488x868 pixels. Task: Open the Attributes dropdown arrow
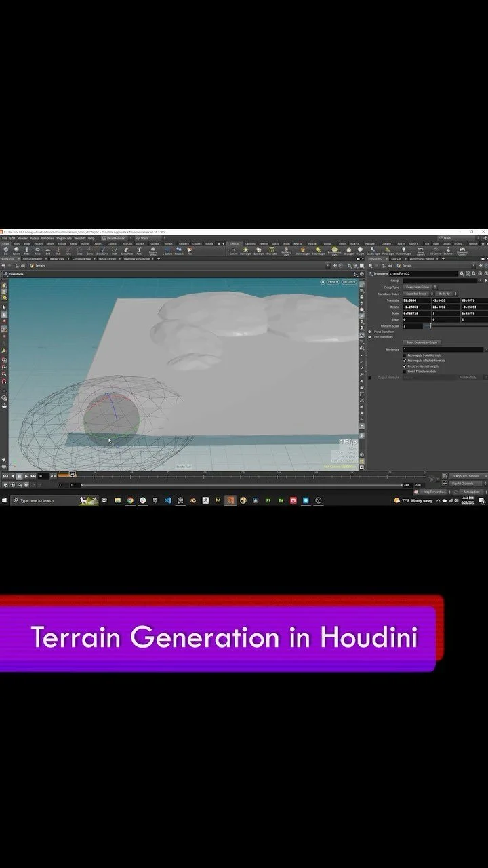486,349
